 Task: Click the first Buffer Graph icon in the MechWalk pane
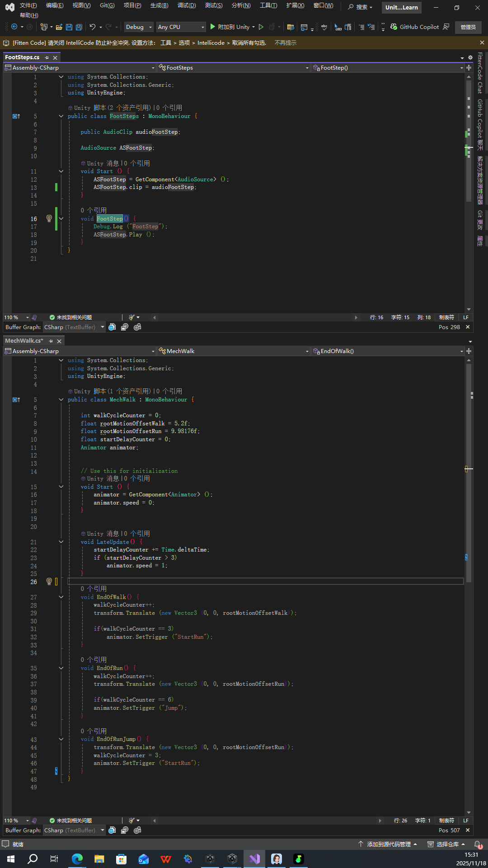112,830
